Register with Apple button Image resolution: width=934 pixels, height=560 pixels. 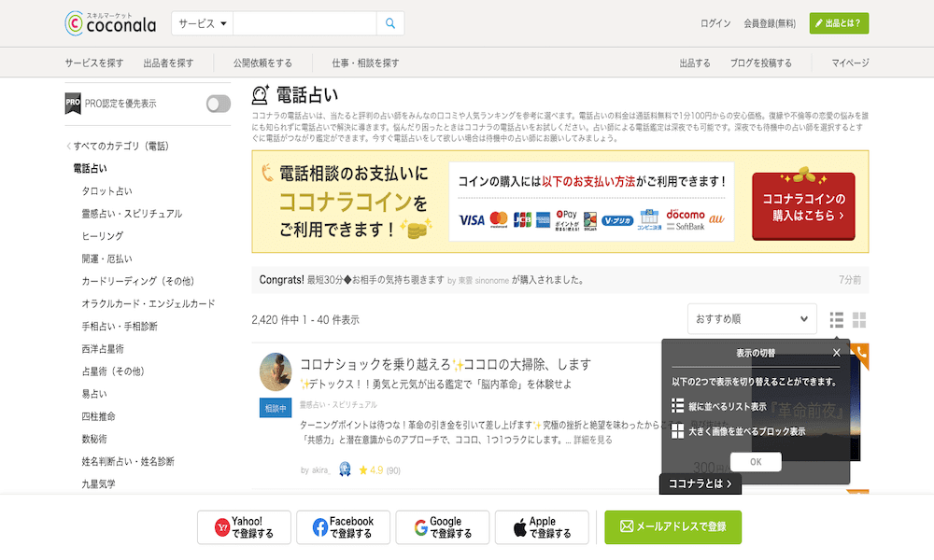[542, 527]
